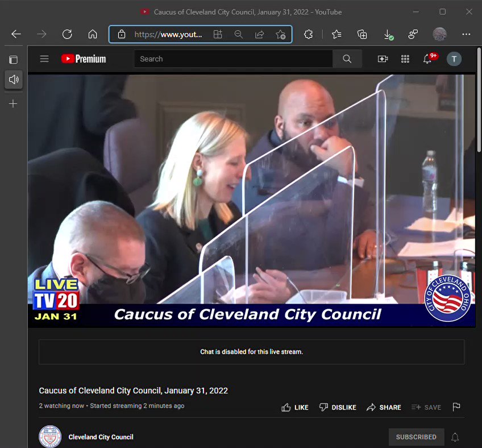
Task: Open Cleveland City Council channel avatar
Action: (x=50, y=437)
